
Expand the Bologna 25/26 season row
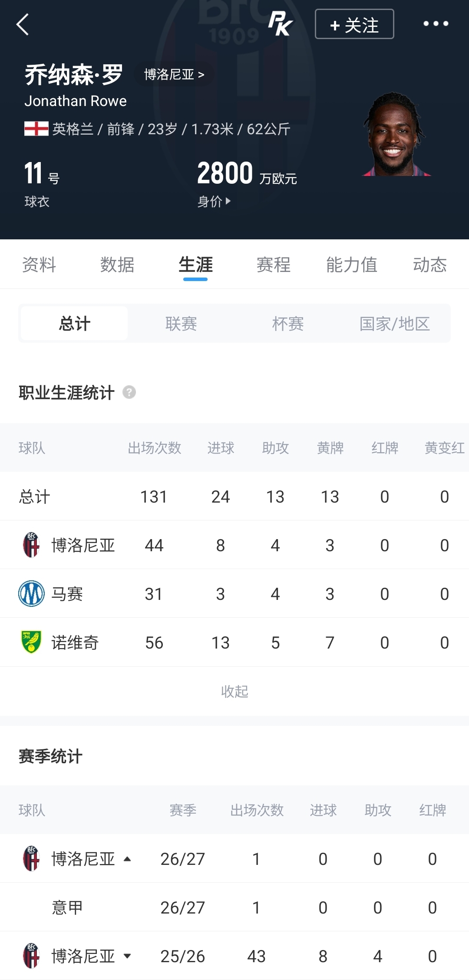(127, 956)
